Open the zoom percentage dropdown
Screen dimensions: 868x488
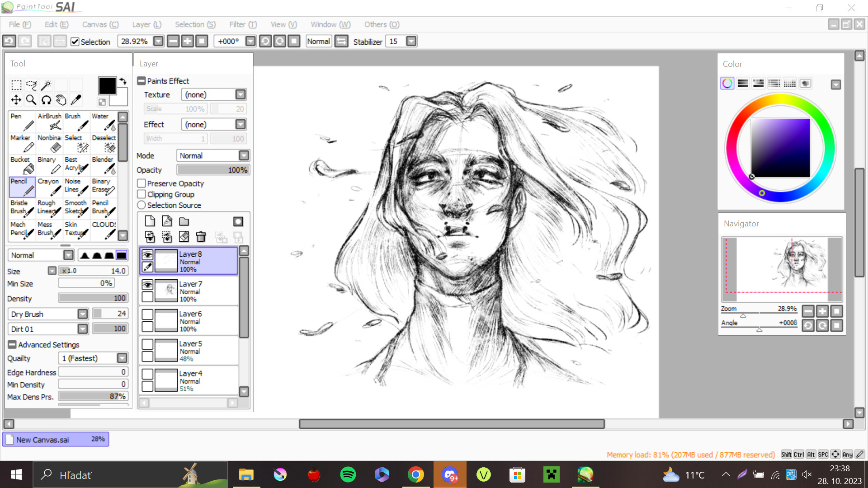pos(158,41)
